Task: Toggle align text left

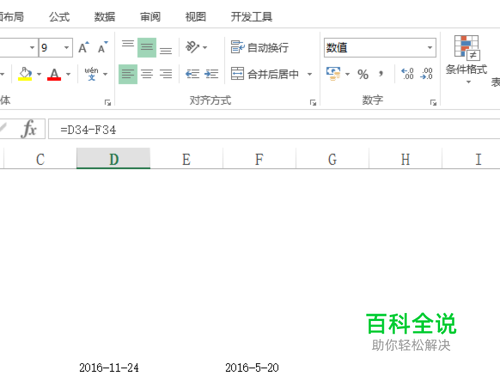Action: tap(128, 74)
